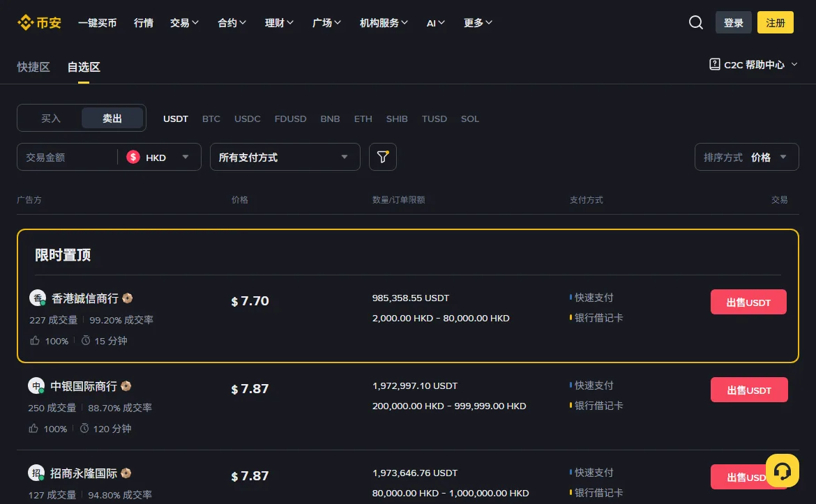The image size is (816, 504).
Task: Click 1,972,997.10 USDT amount
Action: coord(415,385)
